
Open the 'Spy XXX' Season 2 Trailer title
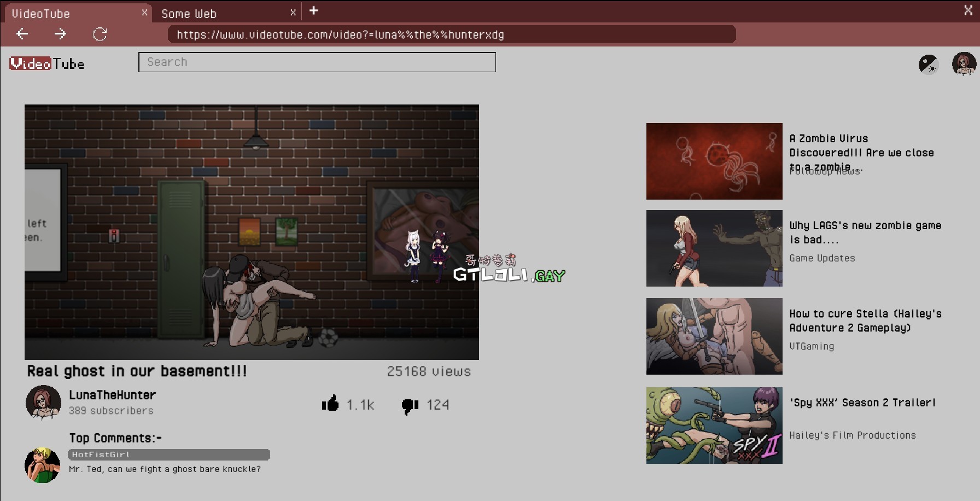click(862, 403)
